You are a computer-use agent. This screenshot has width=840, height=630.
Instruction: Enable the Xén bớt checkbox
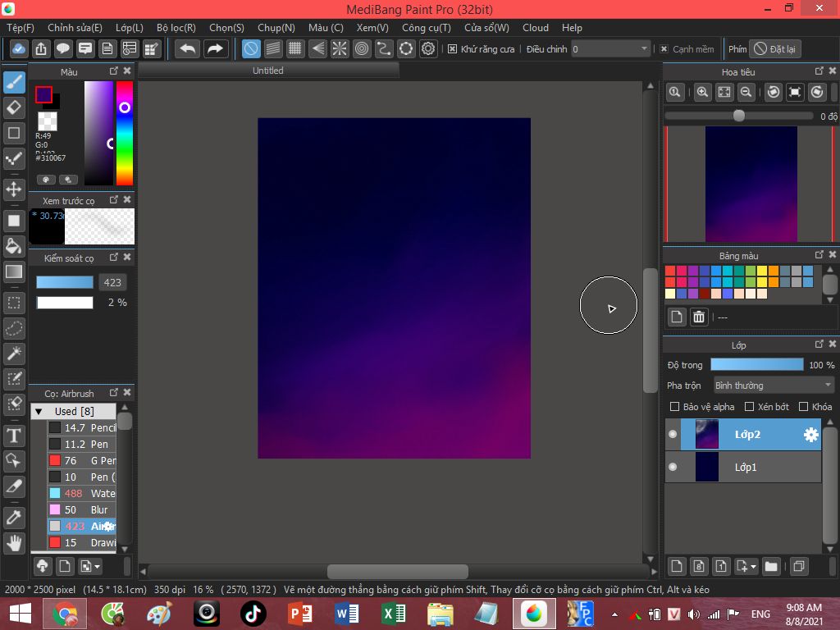[x=750, y=407]
